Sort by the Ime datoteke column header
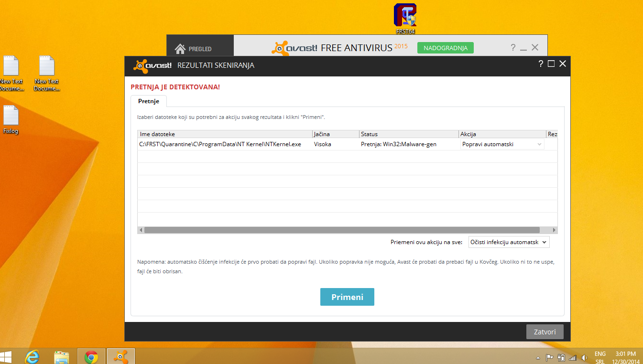Image resolution: width=643 pixels, height=364 pixels. point(225,134)
